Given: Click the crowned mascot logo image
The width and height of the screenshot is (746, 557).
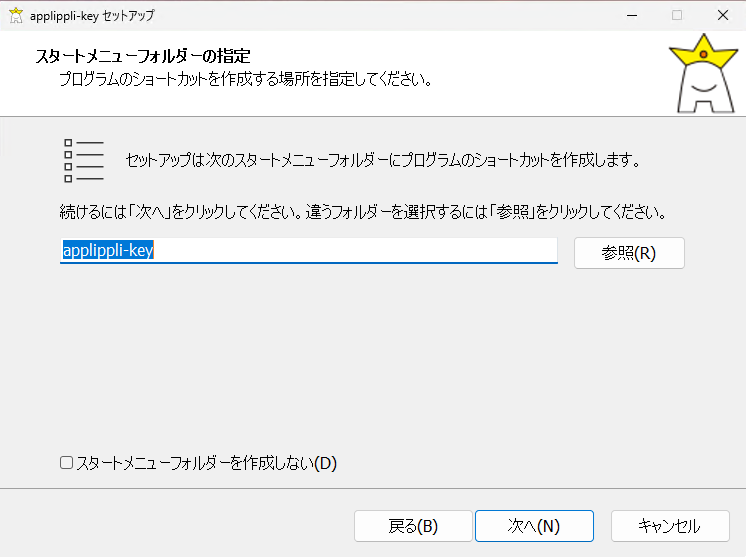Looking at the screenshot, I should [704, 74].
